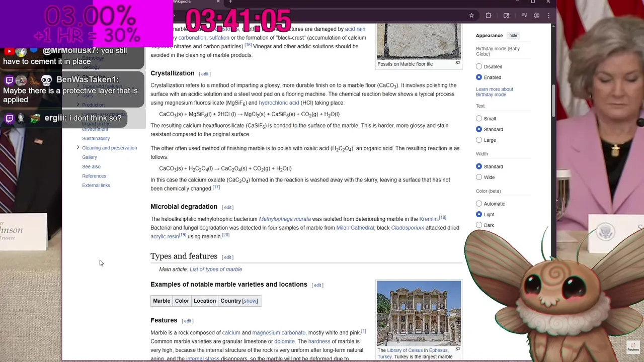Follow the acrylic resin link
This screenshot has height=362, width=644.
click(x=165, y=236)
